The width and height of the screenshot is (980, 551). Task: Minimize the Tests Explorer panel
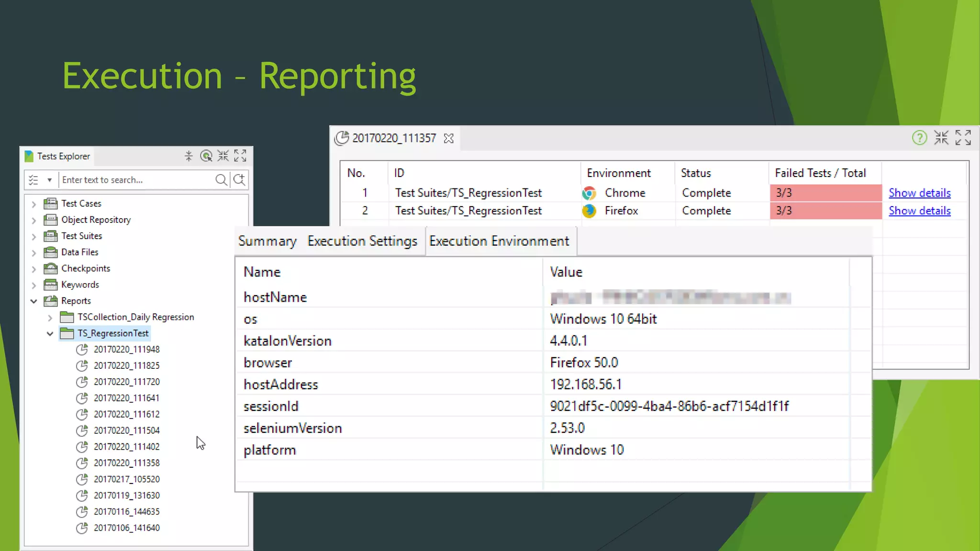pos(223,156)
